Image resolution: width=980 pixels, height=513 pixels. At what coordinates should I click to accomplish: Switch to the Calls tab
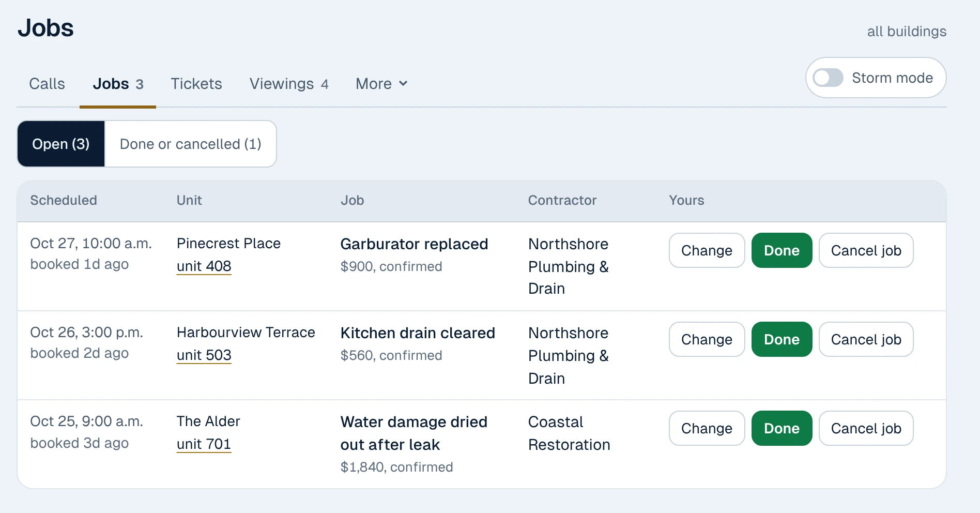[47, 84]
